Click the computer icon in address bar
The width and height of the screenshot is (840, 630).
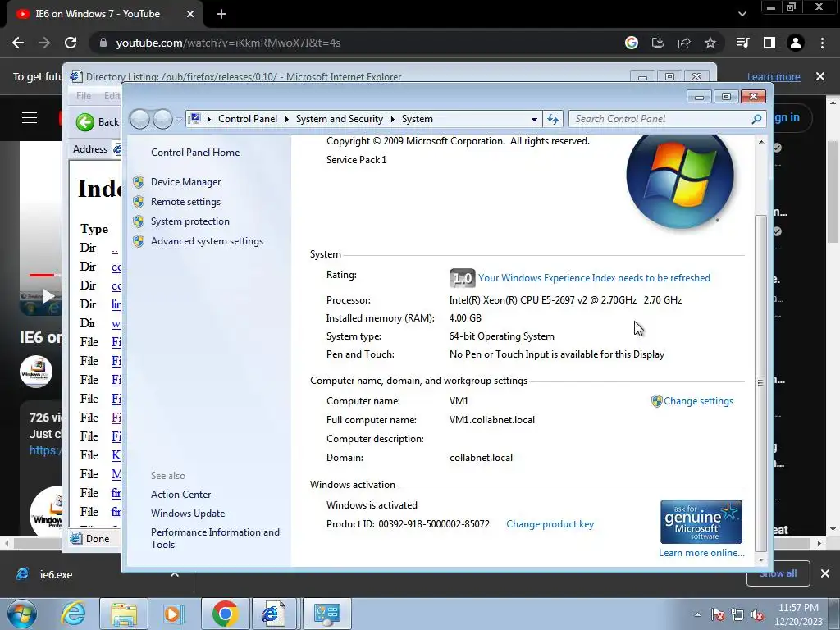click(195, 118)
